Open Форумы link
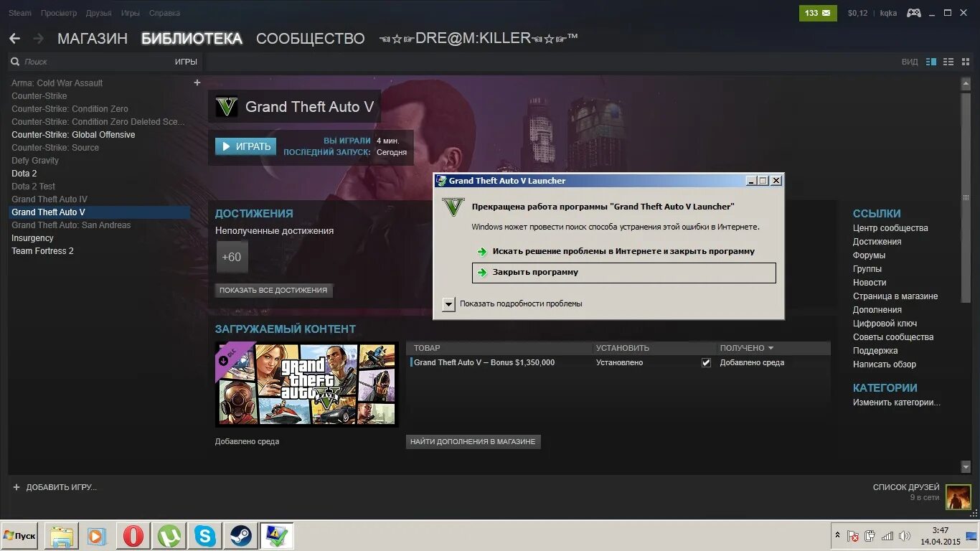Image resolution: width=980 pixels, height=551 pixels. (x=869, y=255)
